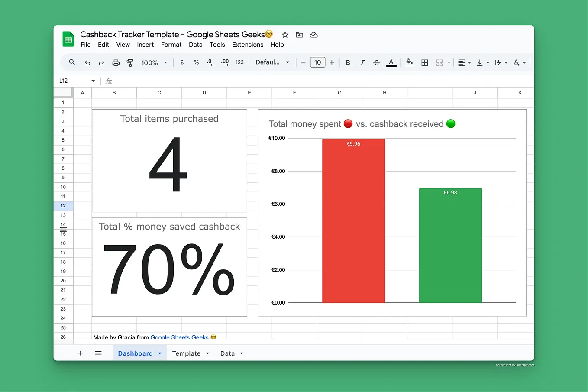Add a new sheet with the plus button
This screenshot has width=588, height=392.
(80, 353)
